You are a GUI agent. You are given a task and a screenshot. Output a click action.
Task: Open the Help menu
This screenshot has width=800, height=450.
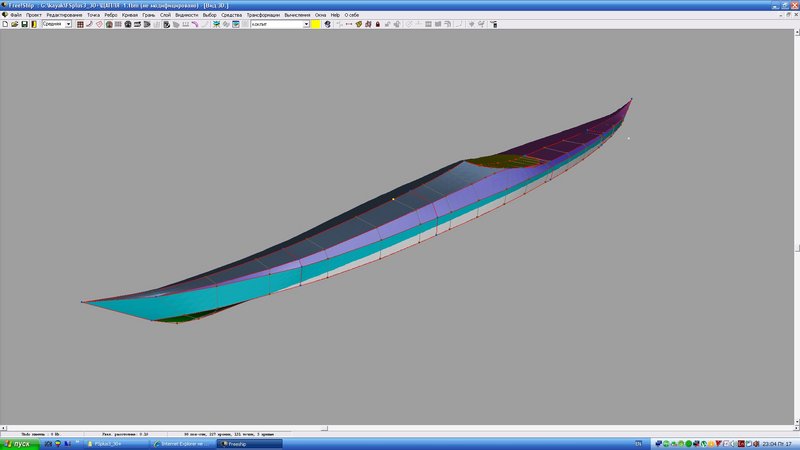(335, 15)
